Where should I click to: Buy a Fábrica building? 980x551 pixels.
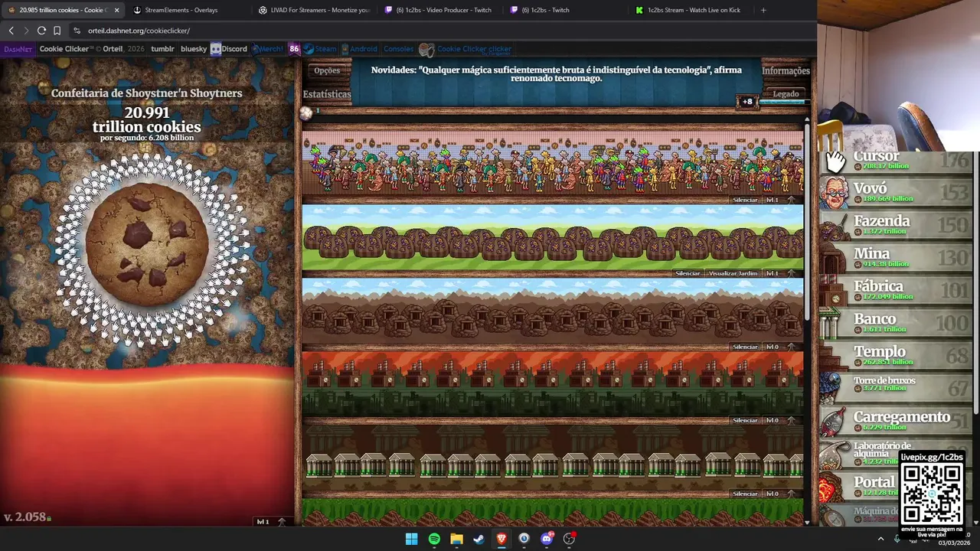896,292
